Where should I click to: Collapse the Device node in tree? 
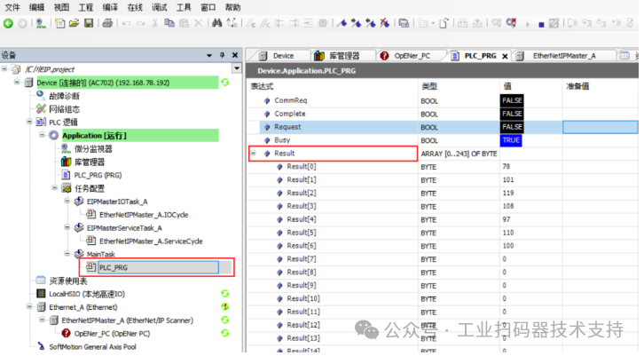[x=17, y=83]
